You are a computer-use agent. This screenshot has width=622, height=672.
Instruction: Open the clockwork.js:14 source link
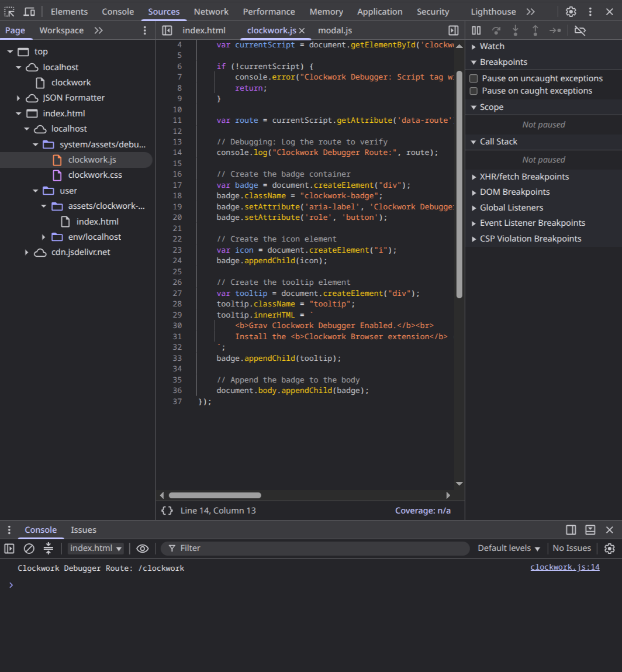click(565, 567)
